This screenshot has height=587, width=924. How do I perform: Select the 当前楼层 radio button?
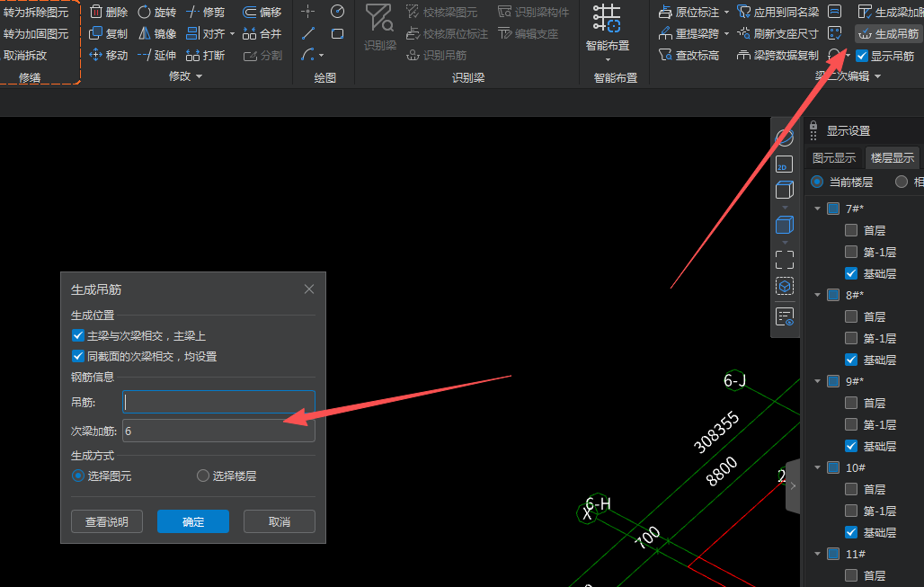[x=817, y=182]
